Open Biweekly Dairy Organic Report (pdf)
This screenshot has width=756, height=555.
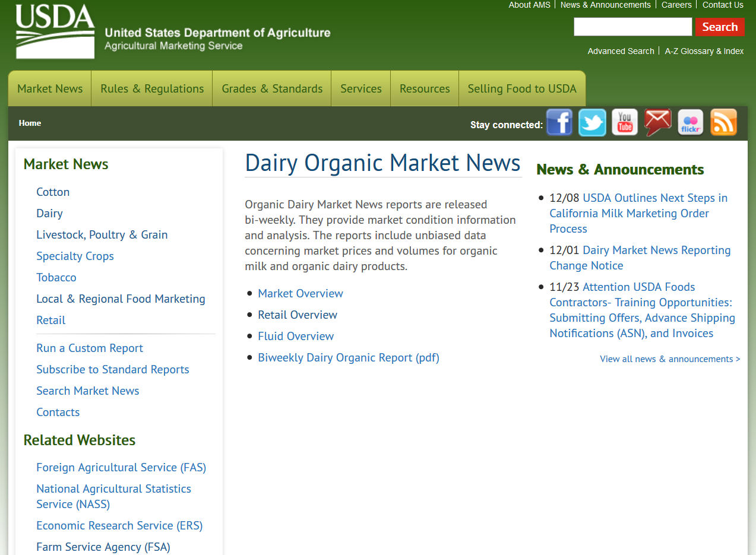click(349, 357)
